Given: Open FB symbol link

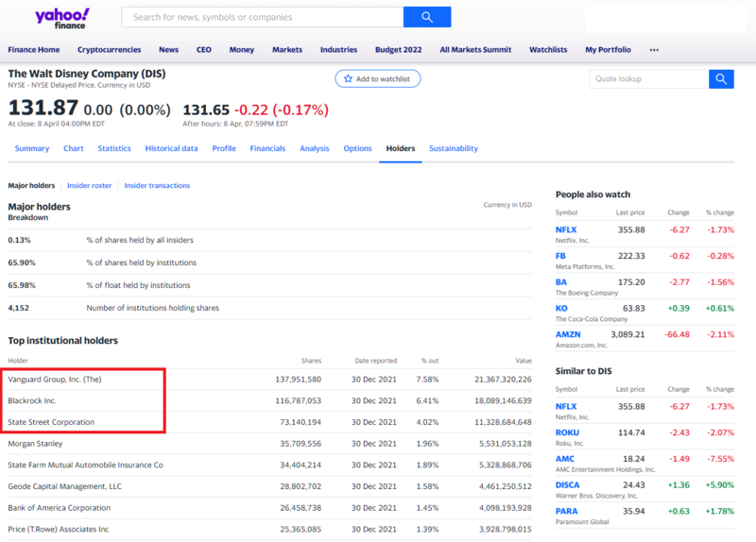Looking at the screenshot, I should tap(560, 256).
